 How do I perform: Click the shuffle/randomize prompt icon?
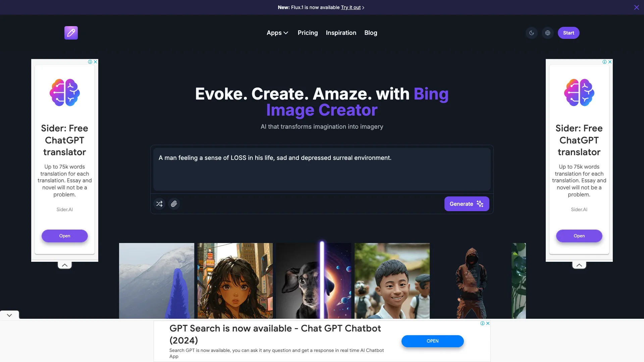(159, 204)
